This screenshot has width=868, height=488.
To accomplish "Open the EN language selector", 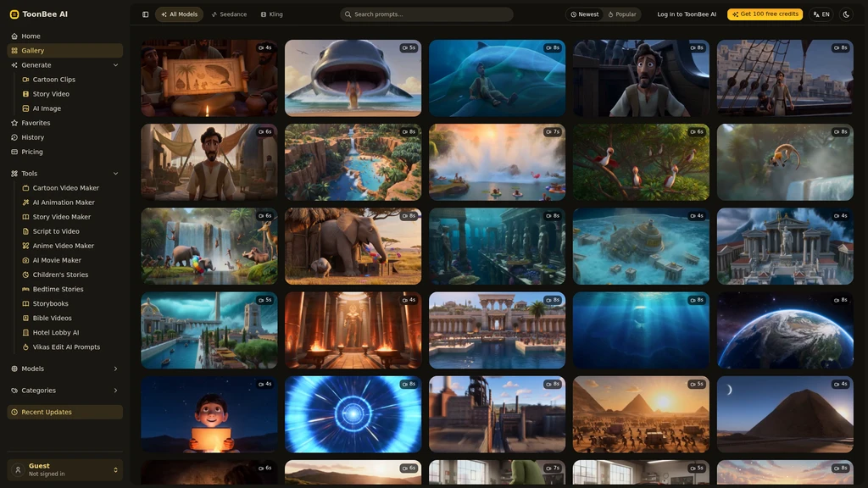I will tap(821, 14).
